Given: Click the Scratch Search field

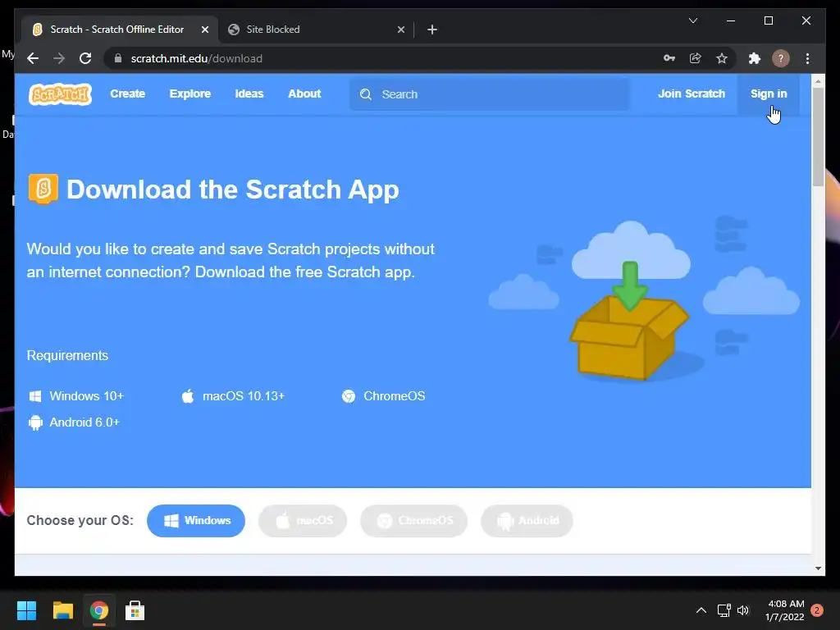Looking at the screenshot, I should click(490, 94).
